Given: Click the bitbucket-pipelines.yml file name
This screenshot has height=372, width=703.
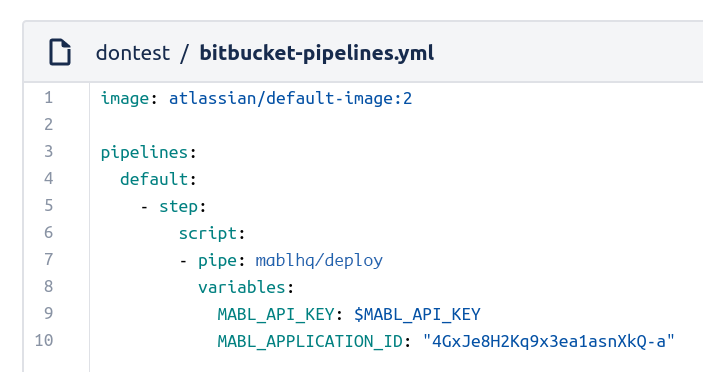Looking at the screenshot, I should 317,53.
